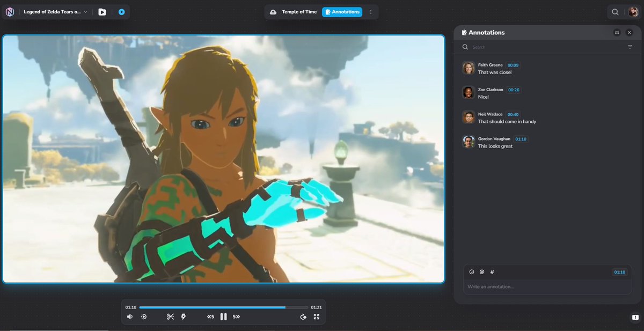Enter fullscreen mode
The height and width of the screenshot is (331, 644).
click(317, 317)
